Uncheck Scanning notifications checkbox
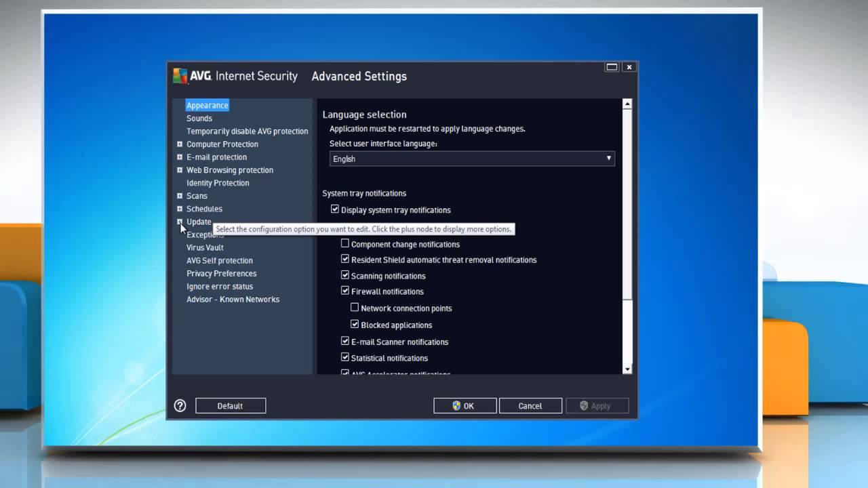Image resolution: width=868 pixels, height=488 pixels. tap(345, 275)
